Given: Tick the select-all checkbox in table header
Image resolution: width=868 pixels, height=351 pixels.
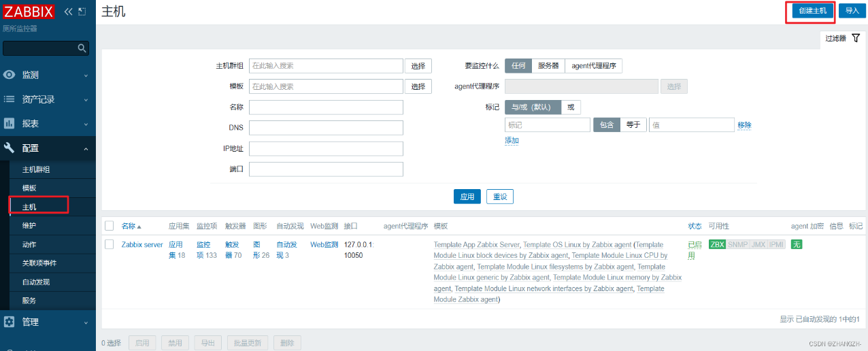Looking at the screenshot, I should (110, 226).
